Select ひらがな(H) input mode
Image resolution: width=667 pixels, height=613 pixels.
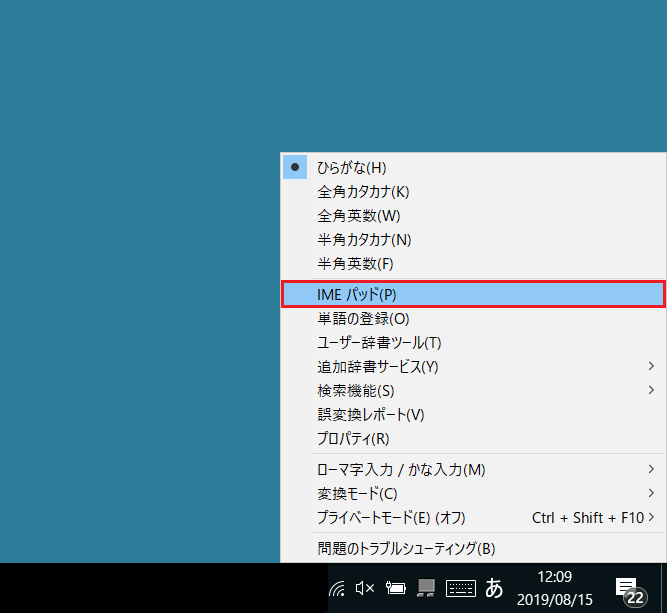click(x=473, y=167)
